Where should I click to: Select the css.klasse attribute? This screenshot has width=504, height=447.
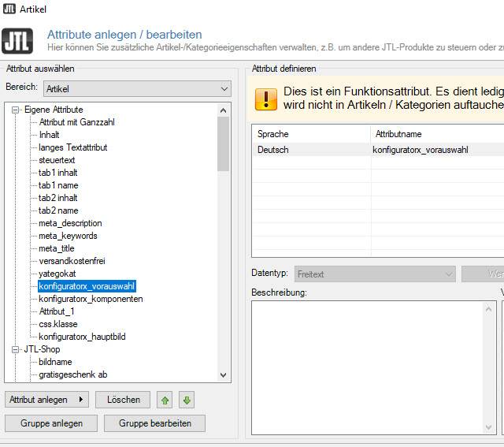pos(58,324)
